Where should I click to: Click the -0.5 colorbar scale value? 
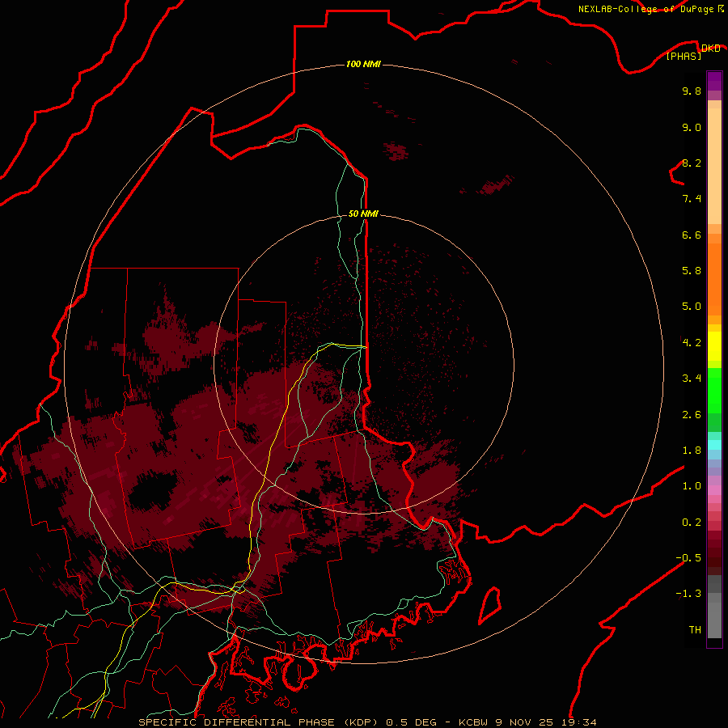(x=688, y=557)
